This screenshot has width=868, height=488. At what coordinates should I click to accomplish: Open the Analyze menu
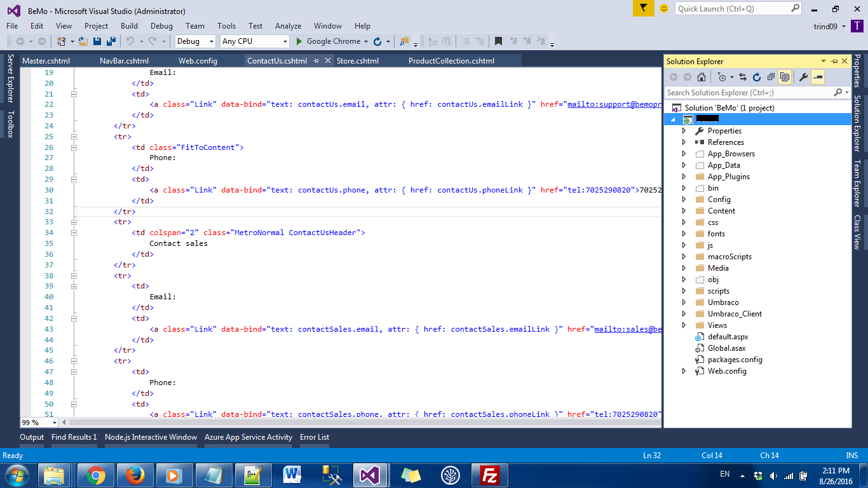click(x=288, y=26)
